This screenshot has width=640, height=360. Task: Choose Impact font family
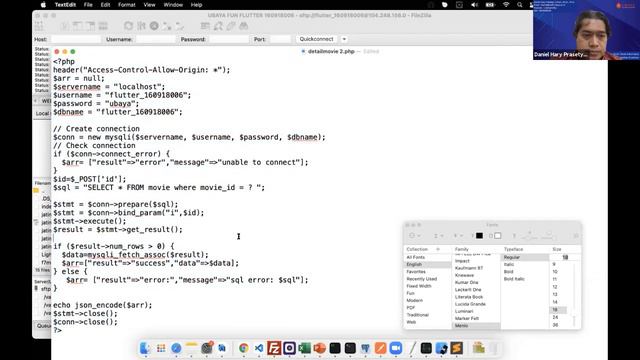coord(462,261)
